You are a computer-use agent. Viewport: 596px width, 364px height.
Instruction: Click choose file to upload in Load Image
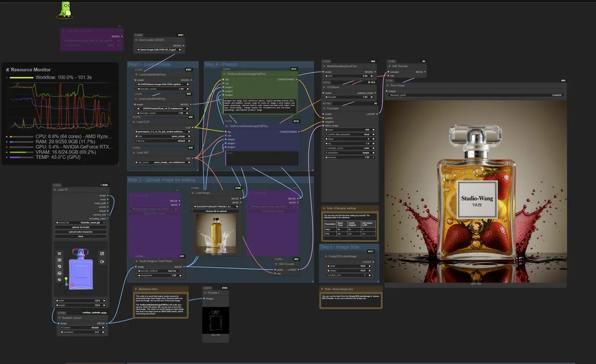216,211
